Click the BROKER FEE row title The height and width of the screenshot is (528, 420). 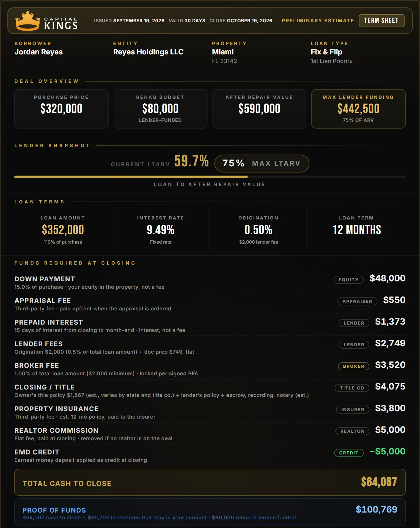coord(37,366)
